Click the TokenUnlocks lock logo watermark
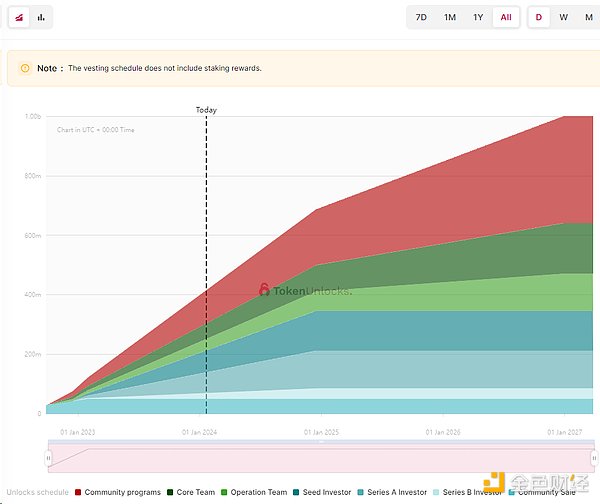The image size is (600, 504). [265, 289]
